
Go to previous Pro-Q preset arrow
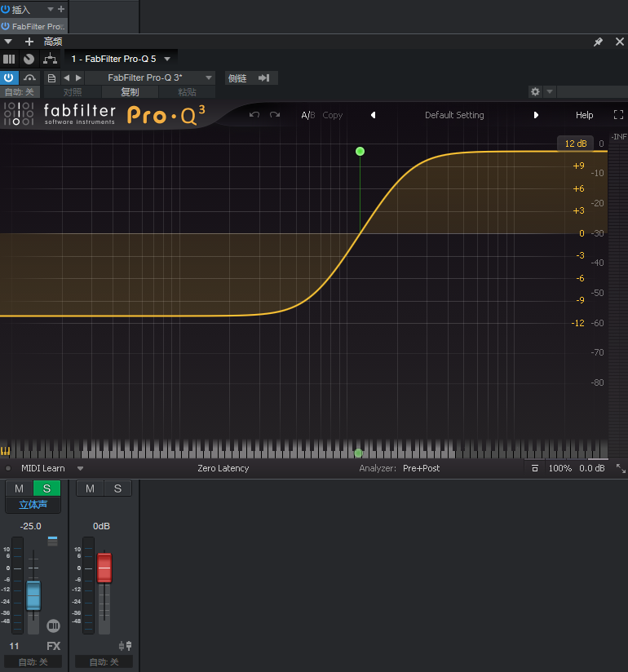tap(373, 115)
